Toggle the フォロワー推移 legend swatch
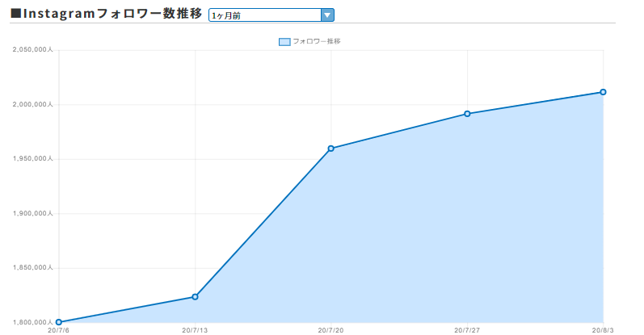The height and width of the screenshot is (335, 644). 284,41
